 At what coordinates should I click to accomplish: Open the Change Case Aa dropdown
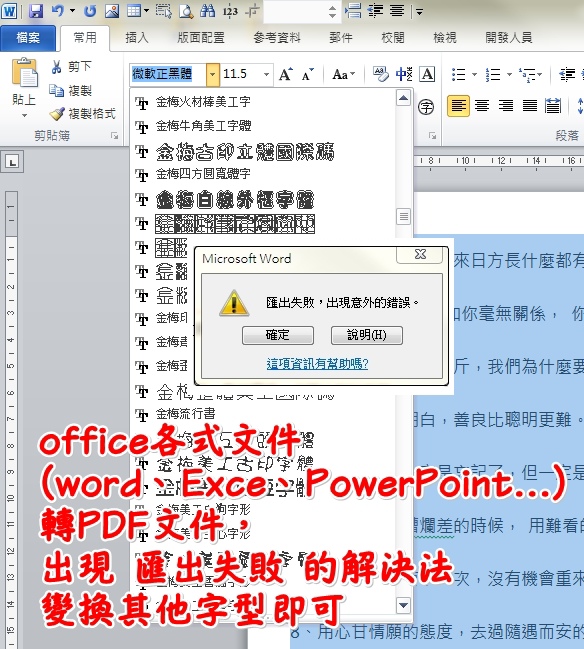point(344,75)
